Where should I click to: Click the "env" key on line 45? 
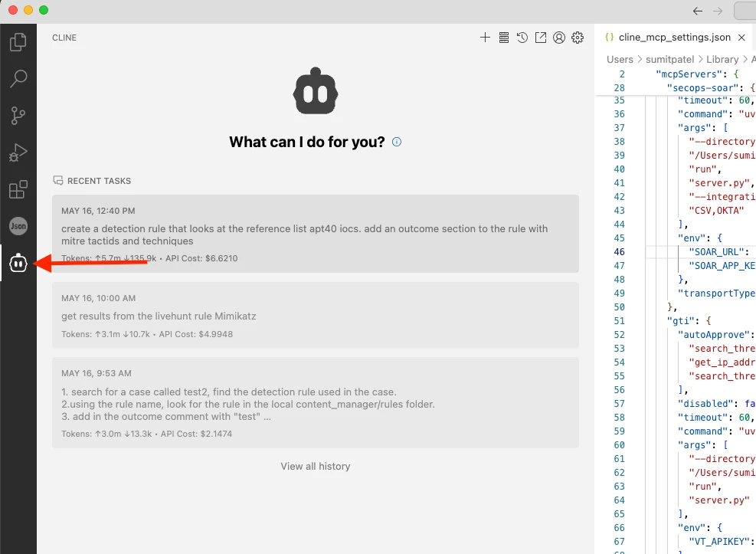[x=692, y=238]
